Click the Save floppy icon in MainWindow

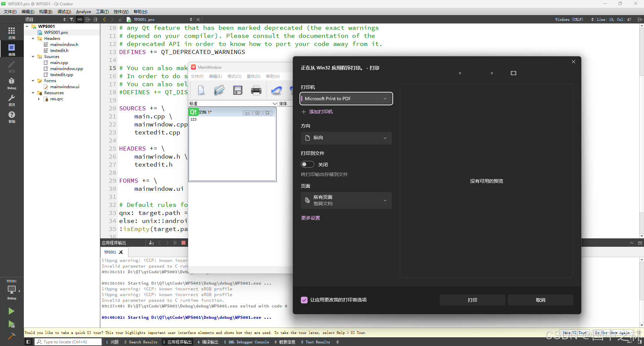[x=238, y=90]
